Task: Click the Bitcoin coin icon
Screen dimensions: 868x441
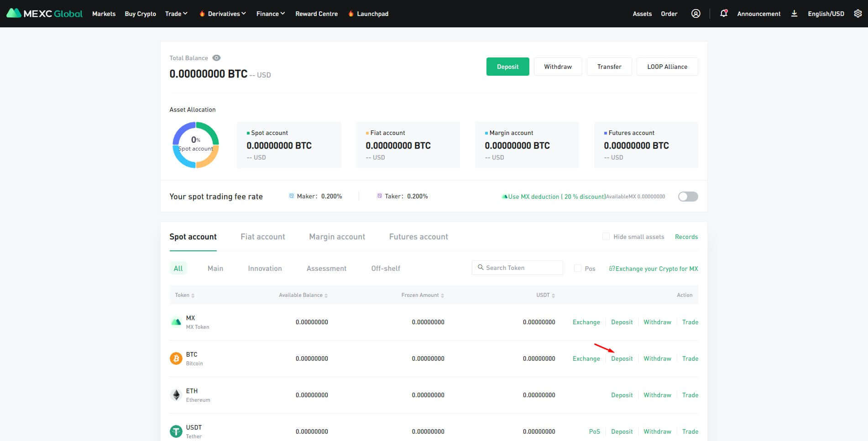Action: pyautogui.click(x=176, y=358)
